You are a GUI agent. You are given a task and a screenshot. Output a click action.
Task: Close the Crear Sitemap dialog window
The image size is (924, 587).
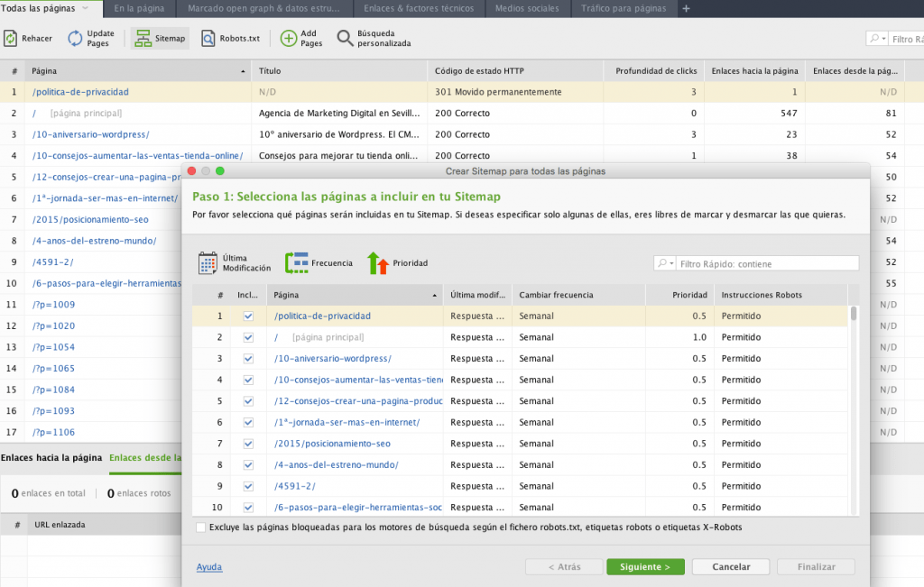click(x=191, y=170)
